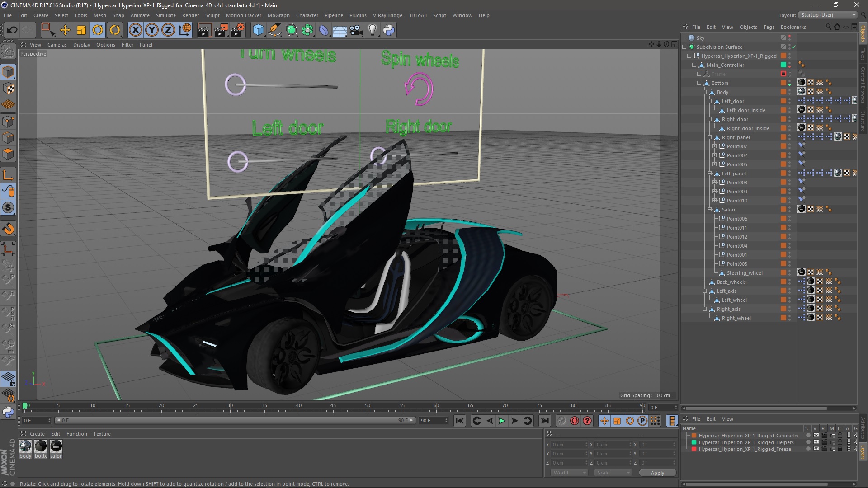This screenshot has width=868, height=488.
Task: Click Main_Controller green layer swatch
Action: pos(783,65)
